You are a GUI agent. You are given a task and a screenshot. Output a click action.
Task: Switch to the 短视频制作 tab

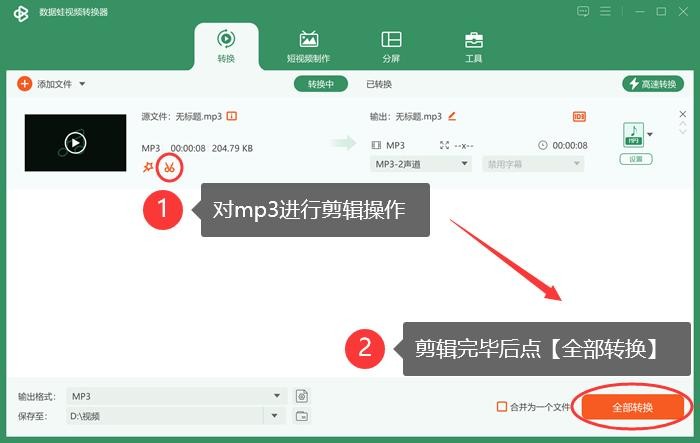(308, 46)
